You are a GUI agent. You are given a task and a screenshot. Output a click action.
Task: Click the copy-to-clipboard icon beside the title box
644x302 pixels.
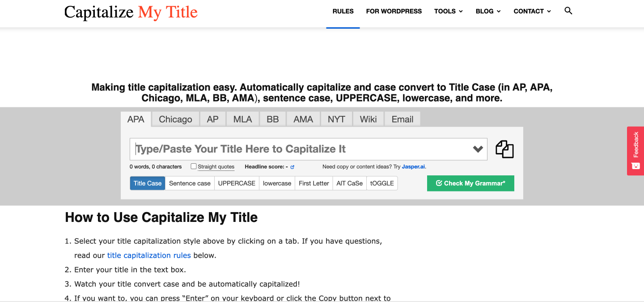[x=504, y=149]
